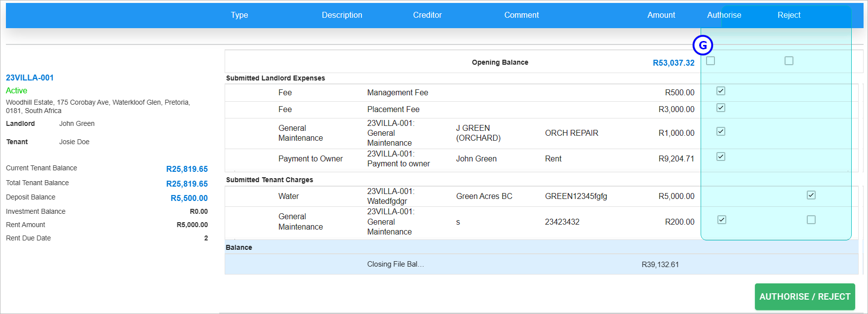Click landlord name John Green in sidebar
The image size is (868, 314).
77,123
